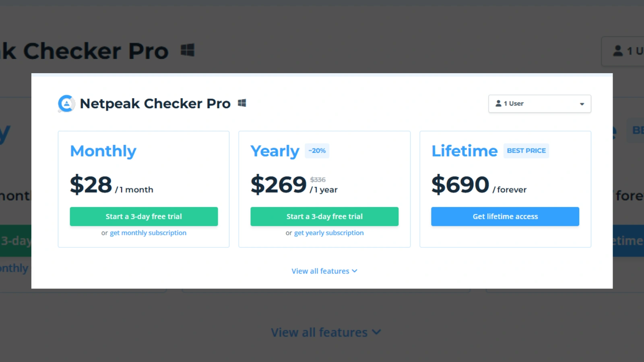
Task: Click the crossed-out $336 original price
Action: (318, 180)
